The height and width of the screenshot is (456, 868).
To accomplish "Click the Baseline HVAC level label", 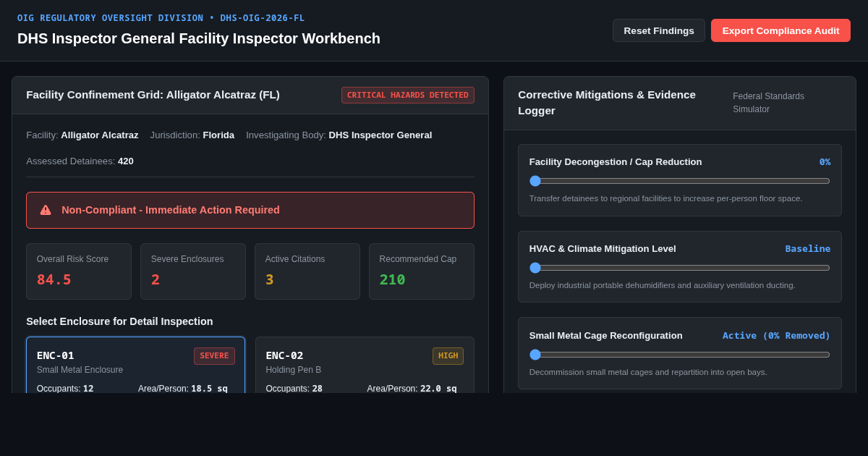I will pos(808,249).
